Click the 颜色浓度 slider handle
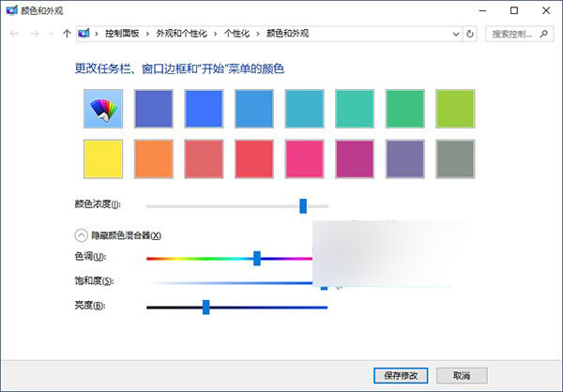Screen dimensions: 563x392 [303, 204]
